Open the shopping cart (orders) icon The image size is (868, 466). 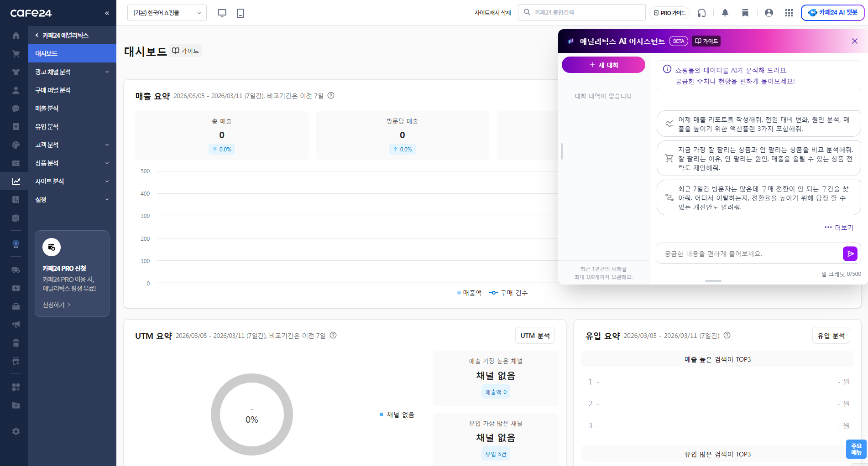point(16,54)
